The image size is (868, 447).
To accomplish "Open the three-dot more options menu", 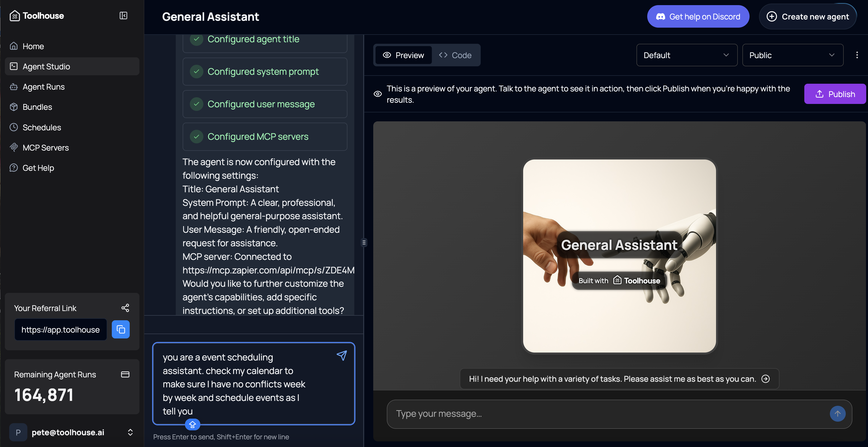I will point(857,55).
